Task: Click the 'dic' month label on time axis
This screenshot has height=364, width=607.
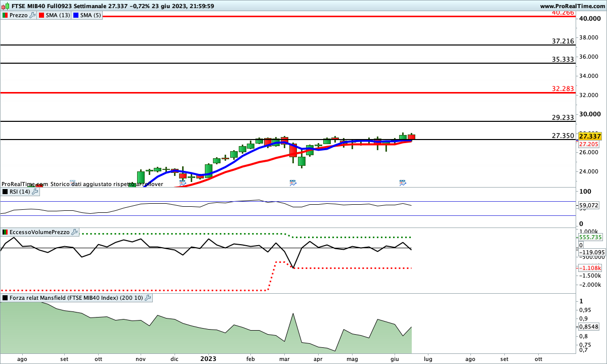Action: pos(175,359)
